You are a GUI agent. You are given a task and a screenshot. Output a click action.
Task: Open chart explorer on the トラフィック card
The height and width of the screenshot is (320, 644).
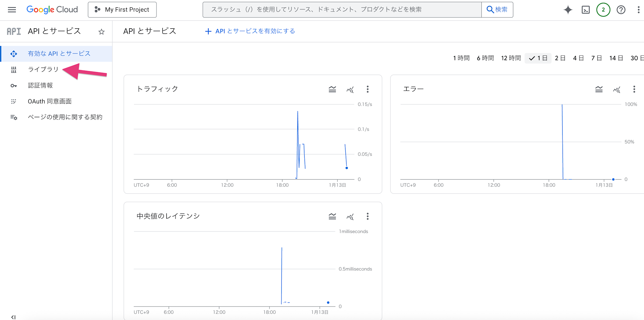point(350,89)
